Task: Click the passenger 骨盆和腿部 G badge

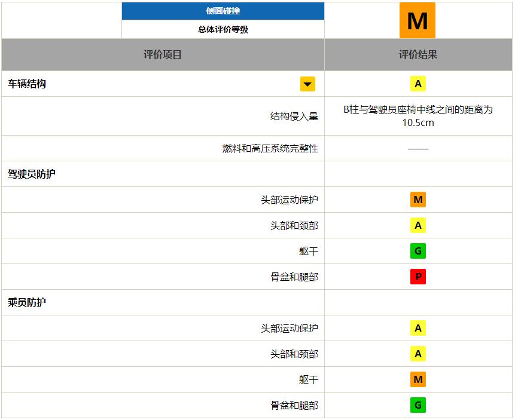Action: pyautogui.click(x=418, y=405)
